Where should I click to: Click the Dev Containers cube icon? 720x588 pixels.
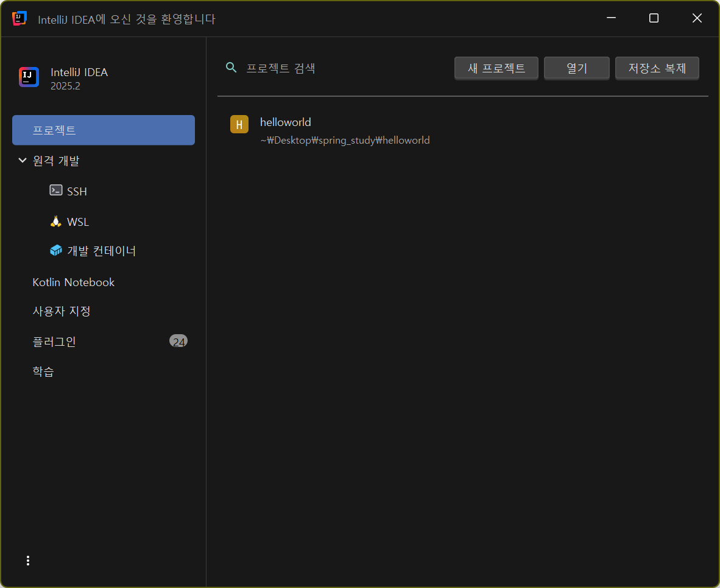[x=56, y=251]
